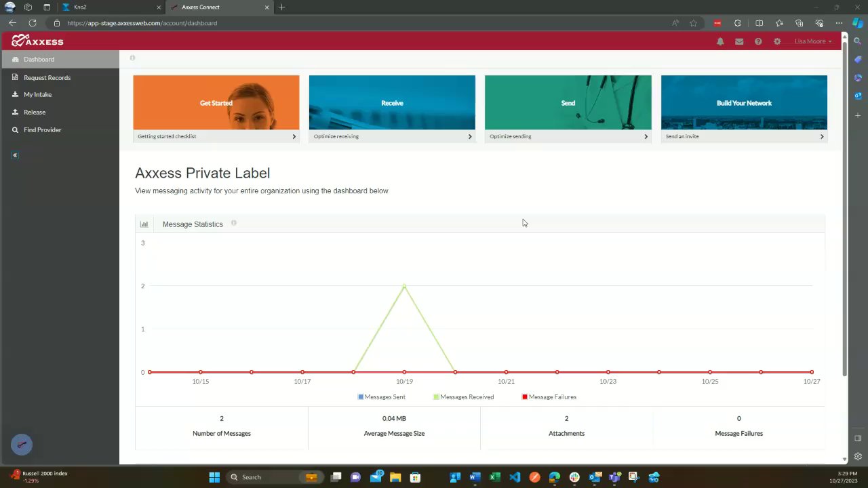Open Release in the sidebar
The image size is (868, 488).
(x=60, y=112)
